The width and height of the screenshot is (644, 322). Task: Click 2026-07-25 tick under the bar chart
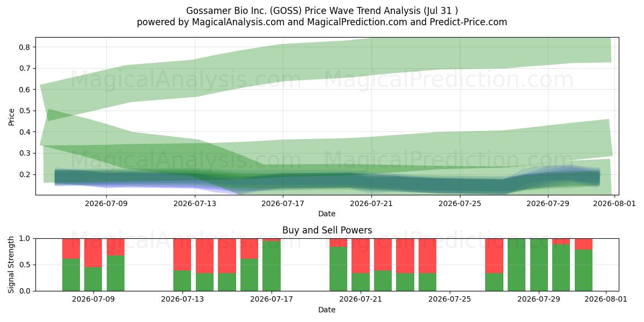click(x=450, y=299)
